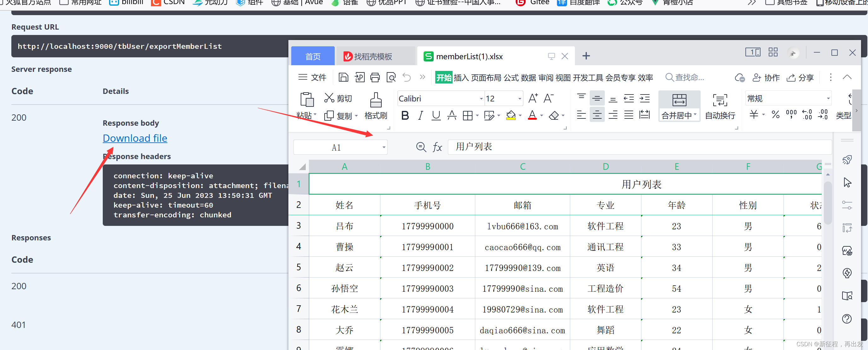The width and height of the screenshot is (868, 350).
Task: Click the Increase indent icon
Action: tap(644, 98)
